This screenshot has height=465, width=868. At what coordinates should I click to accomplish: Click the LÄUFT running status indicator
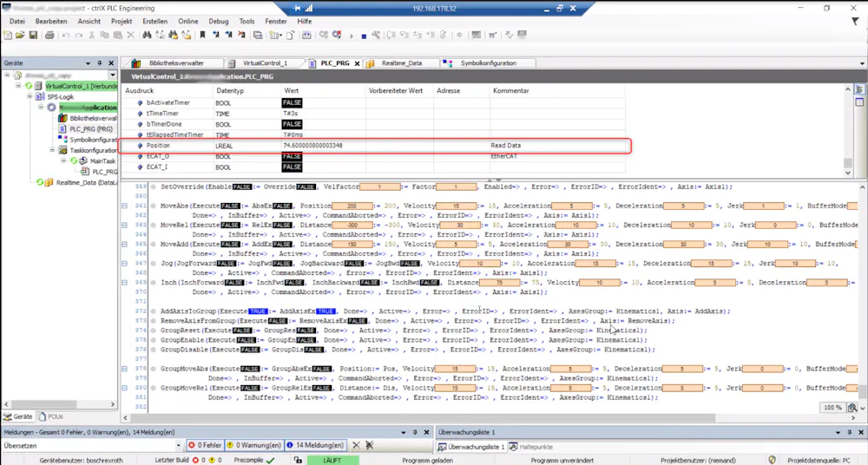(x=332, y=460)
